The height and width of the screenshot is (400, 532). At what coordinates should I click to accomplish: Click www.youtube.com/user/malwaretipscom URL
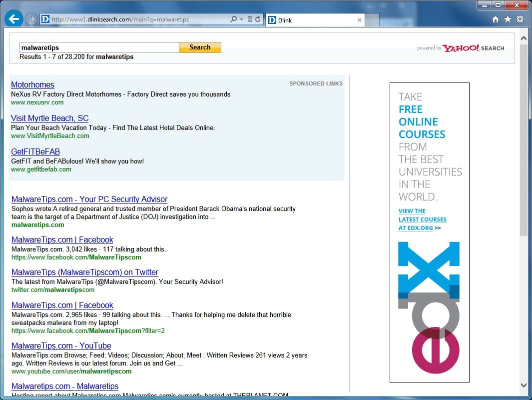[71, 371]
